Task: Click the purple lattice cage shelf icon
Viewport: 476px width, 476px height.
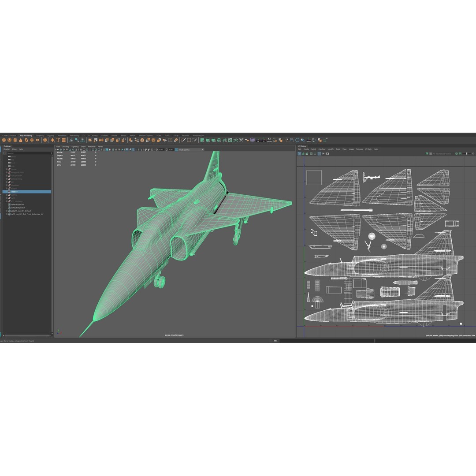Action: tap(252, 140)
